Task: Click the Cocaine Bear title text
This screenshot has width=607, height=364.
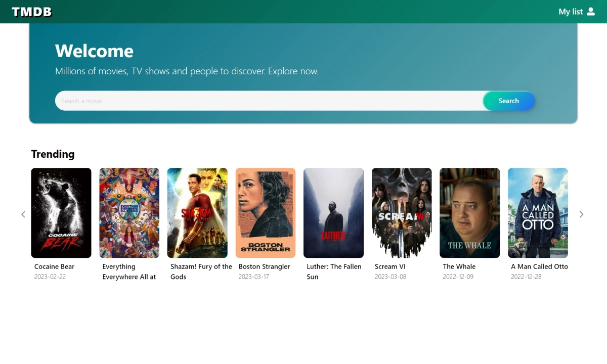Action: 54,266
